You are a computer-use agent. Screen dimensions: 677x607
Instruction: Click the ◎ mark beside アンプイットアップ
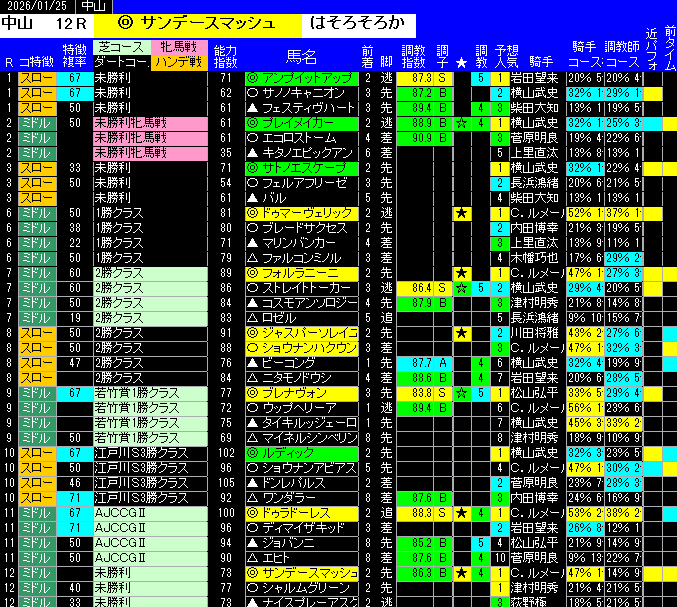pos(253,78)
